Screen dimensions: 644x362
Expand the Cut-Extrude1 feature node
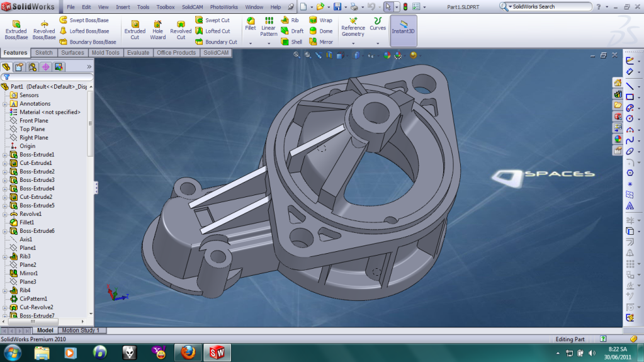(5, 163)
